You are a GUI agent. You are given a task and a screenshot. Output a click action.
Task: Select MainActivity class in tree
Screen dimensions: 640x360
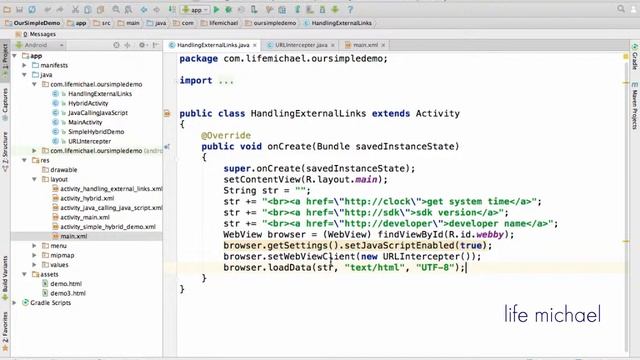click(85, 122)
